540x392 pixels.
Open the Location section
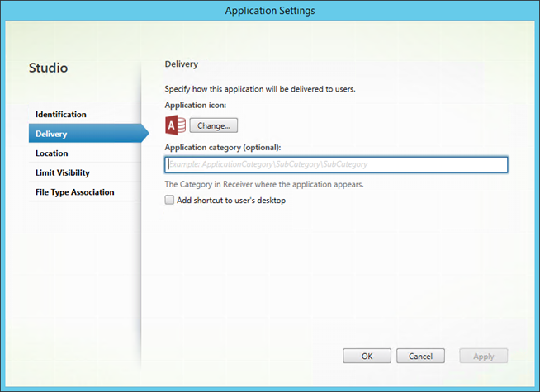(52, 153)
